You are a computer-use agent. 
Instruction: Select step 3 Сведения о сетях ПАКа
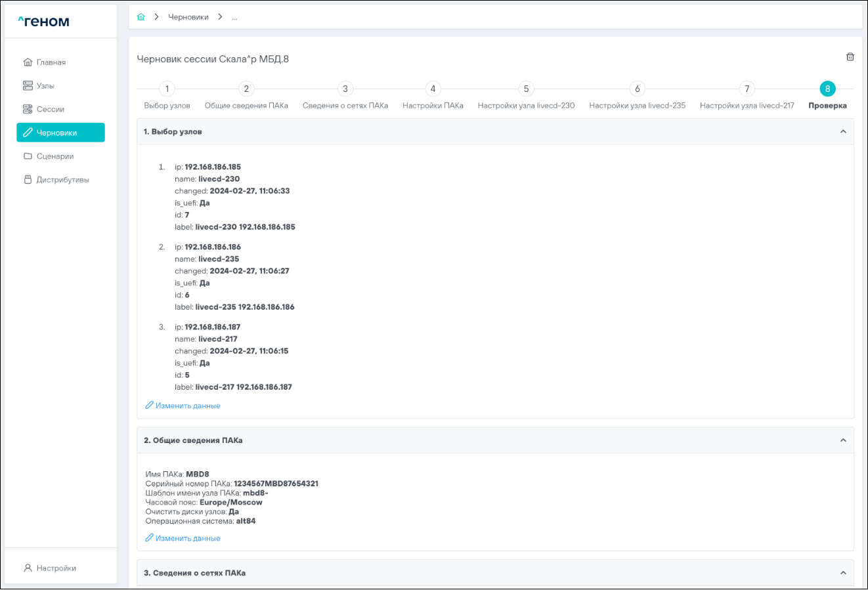click(345, 89)
